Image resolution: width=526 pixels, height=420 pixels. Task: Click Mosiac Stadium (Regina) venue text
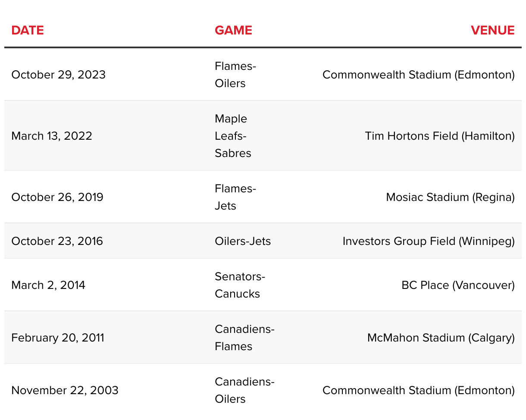(450, 197)
